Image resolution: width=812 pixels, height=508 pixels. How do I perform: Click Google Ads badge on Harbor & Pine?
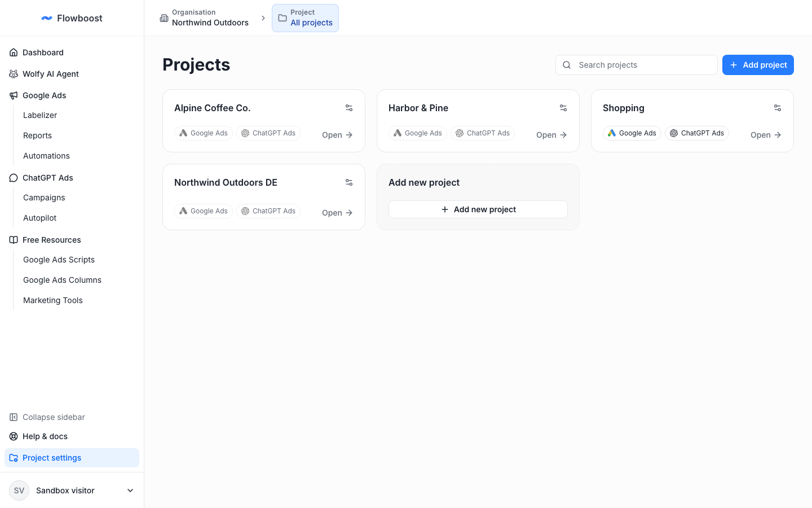(x=418, y=133)
